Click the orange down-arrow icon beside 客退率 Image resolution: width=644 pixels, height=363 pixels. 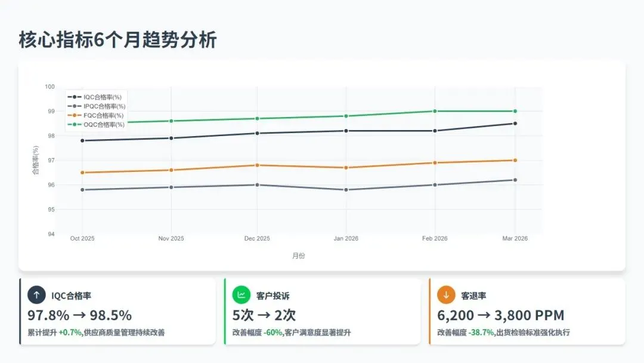tap(446, 295)
